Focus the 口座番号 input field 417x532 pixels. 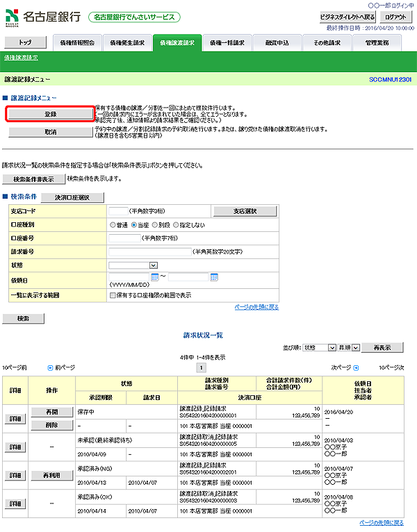coord(124,238)
